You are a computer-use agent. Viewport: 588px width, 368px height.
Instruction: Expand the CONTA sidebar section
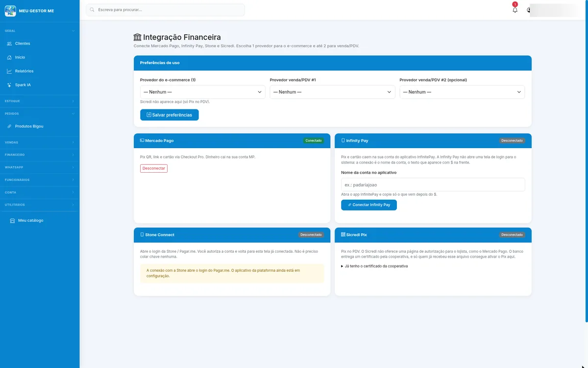tap(40, 192)
